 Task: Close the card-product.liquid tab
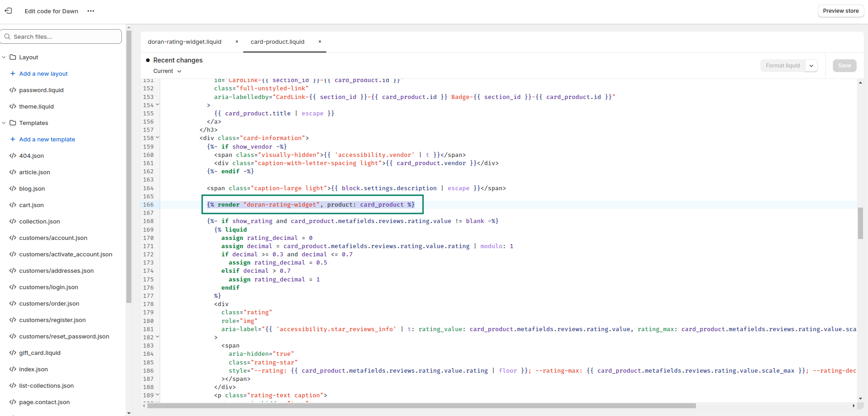click(x=320, y=42)
